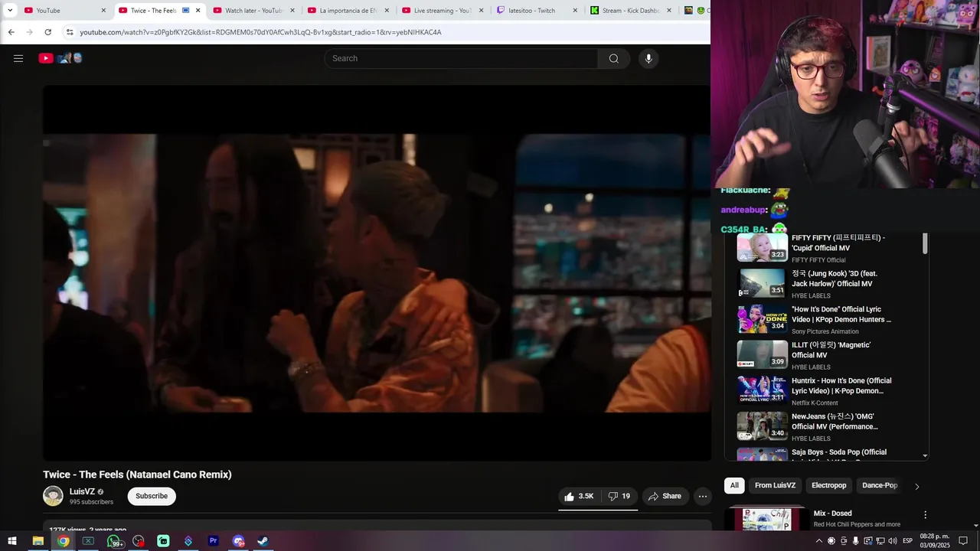
Task: Go forward in Chrome
Action: [29, 32]
